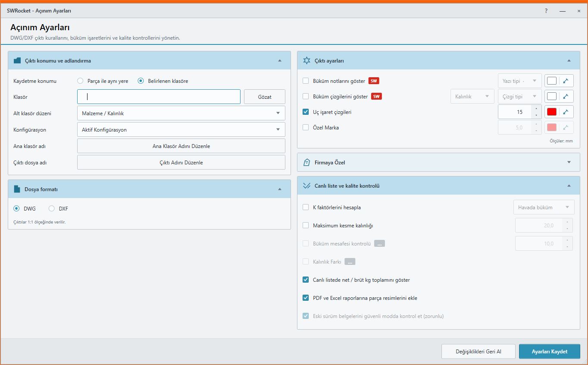Focus the Klasör path input field
Viewport: 588px width, 365px height.
[159, 97]
